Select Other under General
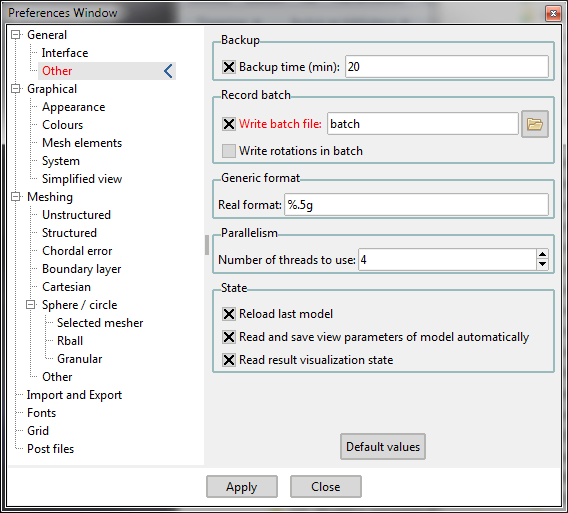This screenshot has width=568, height=513. pyautogui.click(x=57, y=71)
